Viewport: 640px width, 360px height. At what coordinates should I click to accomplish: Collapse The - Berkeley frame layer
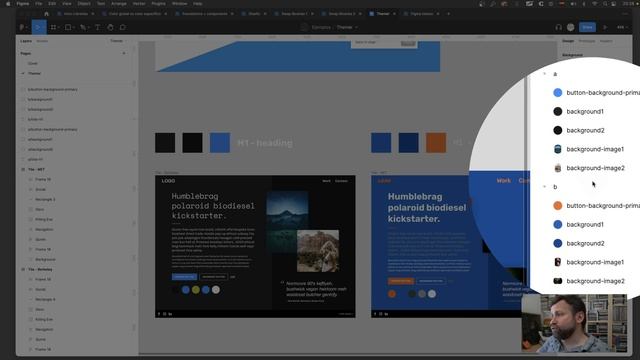click(23, 269)
